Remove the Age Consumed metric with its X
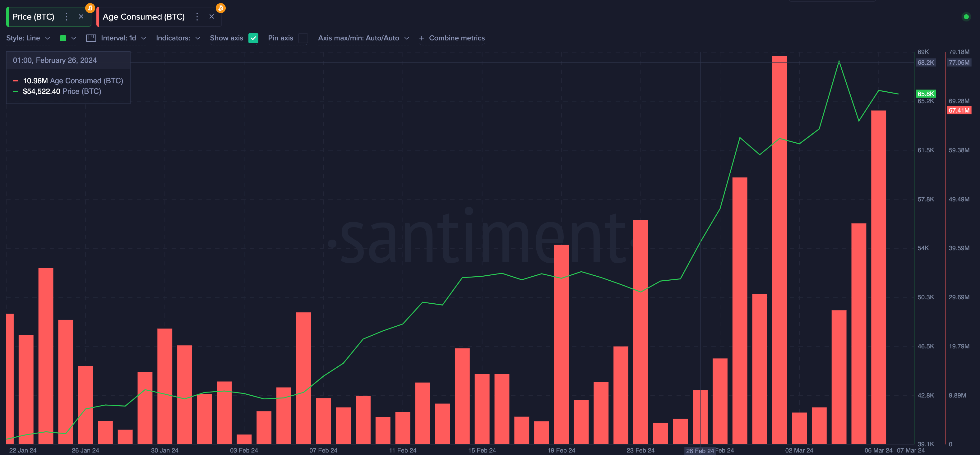Screen dimensions: 980x455 (211, 17)
